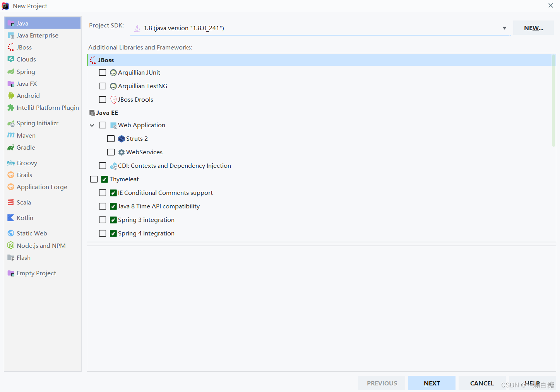Viewport: 560px width, 392px height.
Task: Select the Application Forge icon
Action: point(11,187)
